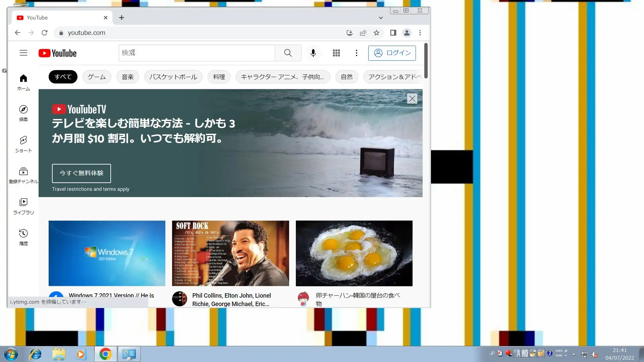
Task: Click the page vertical scrollbar
Action: 426,60
